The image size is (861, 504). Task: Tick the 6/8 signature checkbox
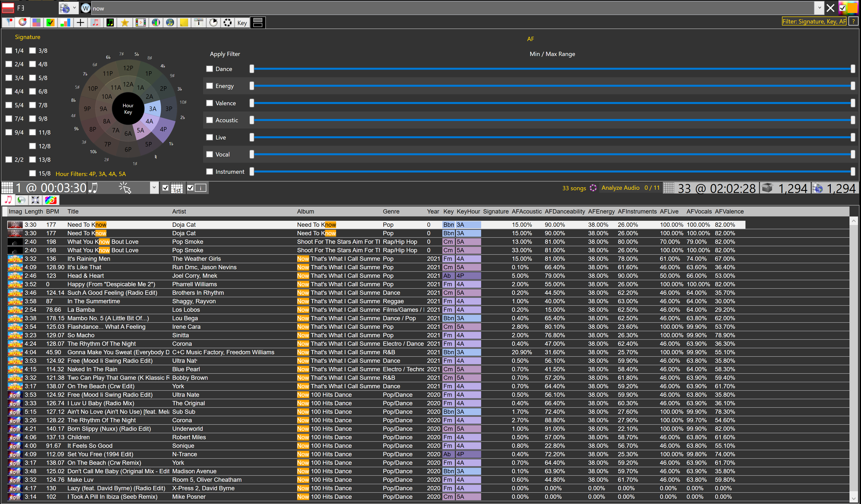click(x=33, y=91)
